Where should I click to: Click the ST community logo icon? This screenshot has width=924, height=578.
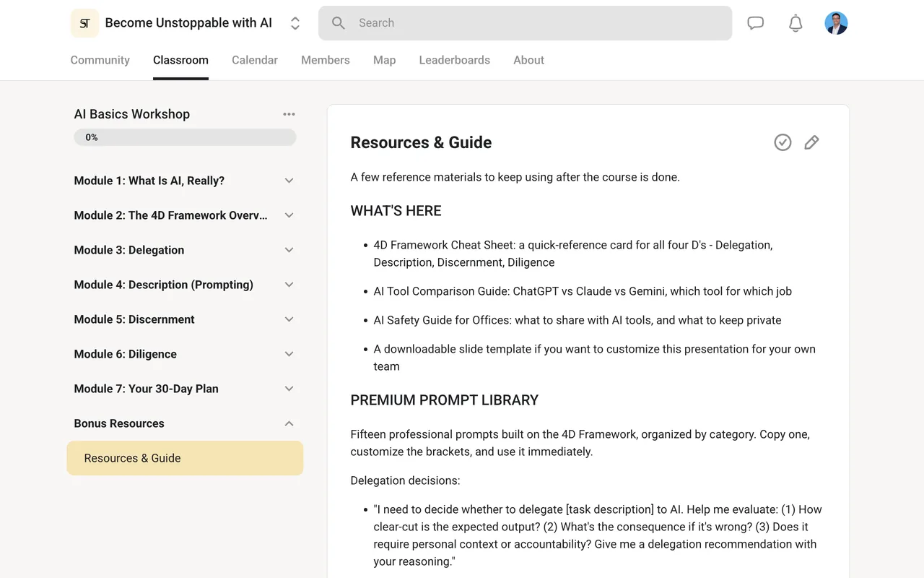click(x=84, y=23)
